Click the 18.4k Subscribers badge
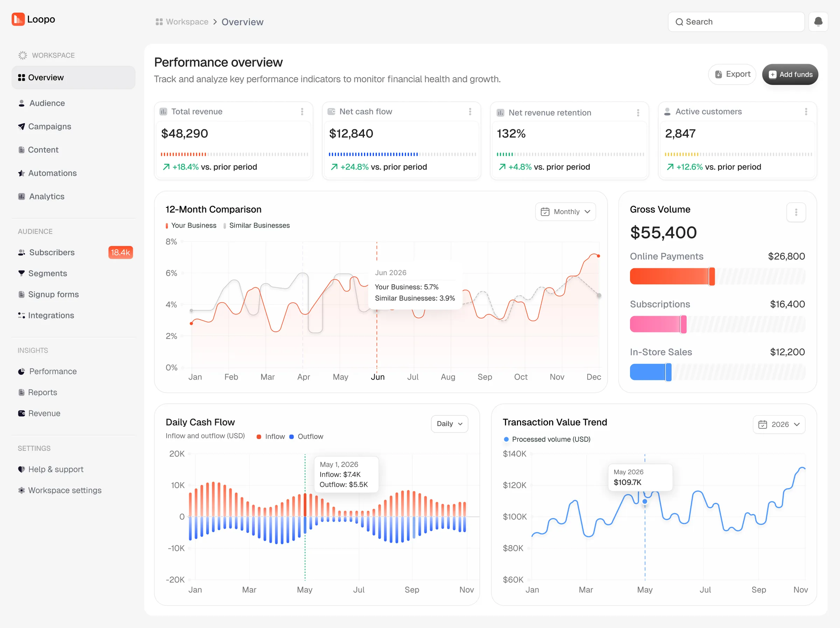Image resolution: width=840 pixels, height=628 pixels. (x=120, y=253)
